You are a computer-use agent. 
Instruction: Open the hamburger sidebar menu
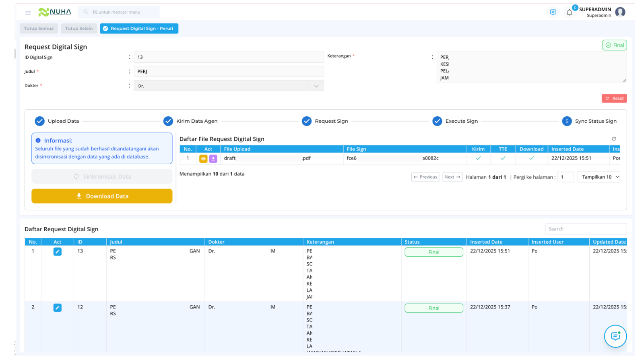point(28,12)
